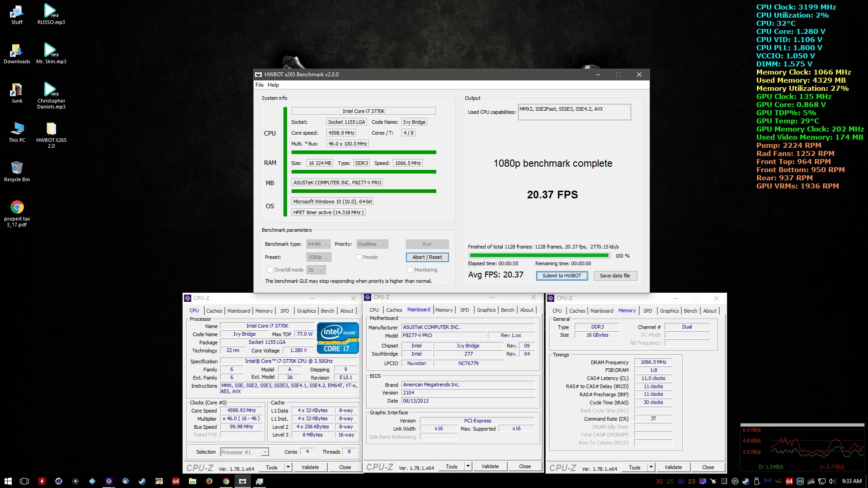Open the Processor #1 selection dropdown
868x488 pixels.
tap(244, 452)
